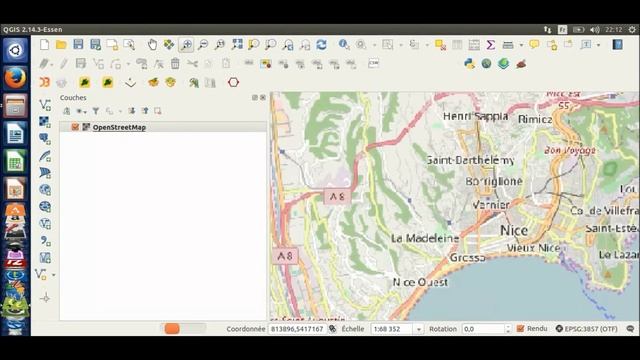
Task: Add group icon in Couches toolbar
Action: tap(67, 111)
